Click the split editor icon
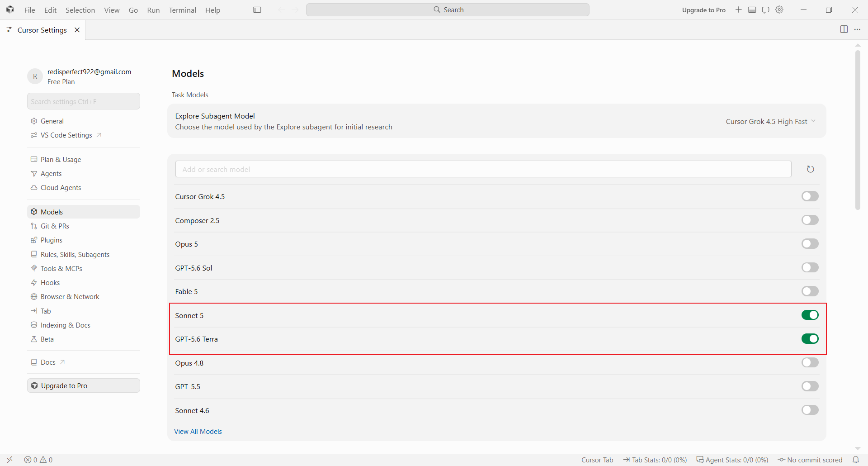868x466 pixels. [844, 29]
